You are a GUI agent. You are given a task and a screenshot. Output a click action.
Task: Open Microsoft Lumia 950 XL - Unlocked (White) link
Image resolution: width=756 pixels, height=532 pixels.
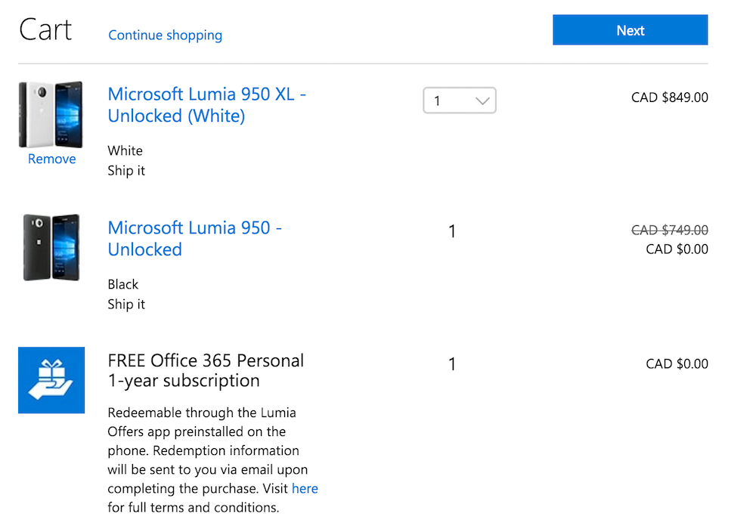point(206,105)
